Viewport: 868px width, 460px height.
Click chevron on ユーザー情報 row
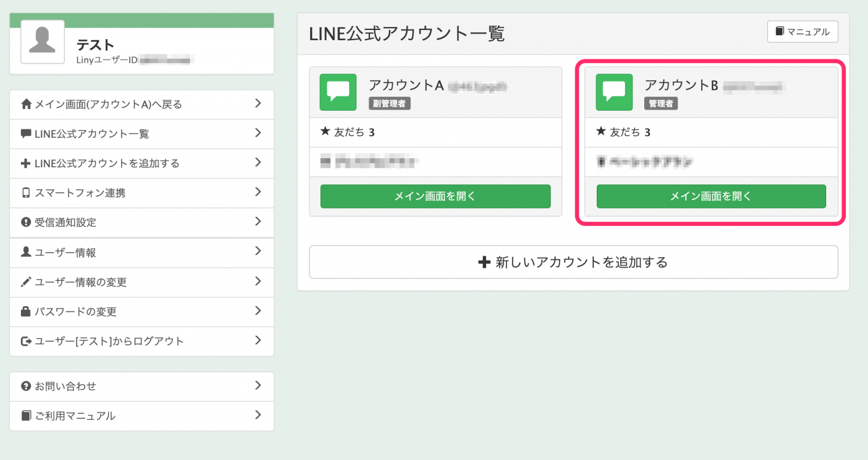[258, 250]
